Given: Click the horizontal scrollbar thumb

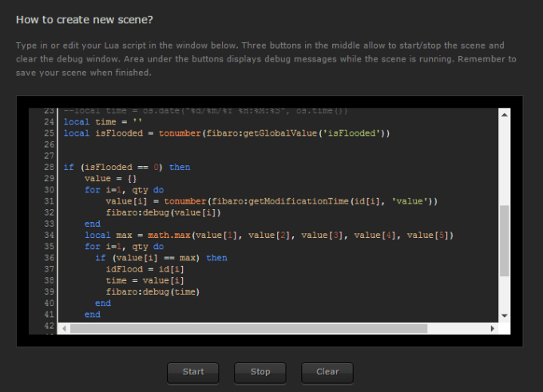Looking at the screenshot, I should tap(248, 328).
